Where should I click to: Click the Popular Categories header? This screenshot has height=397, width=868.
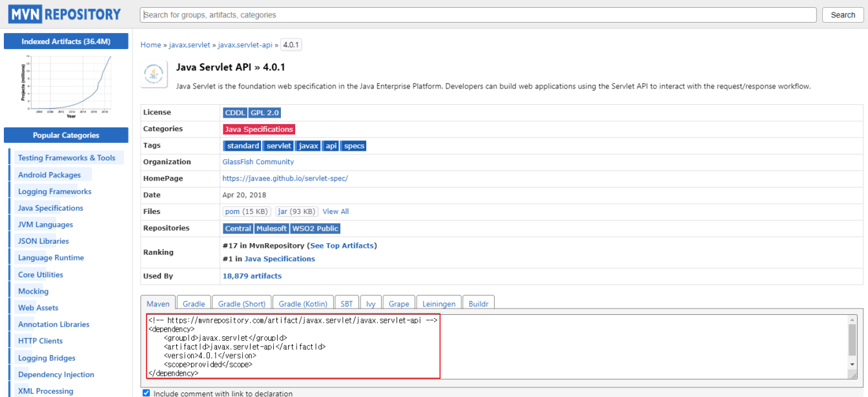pos(66,135)
